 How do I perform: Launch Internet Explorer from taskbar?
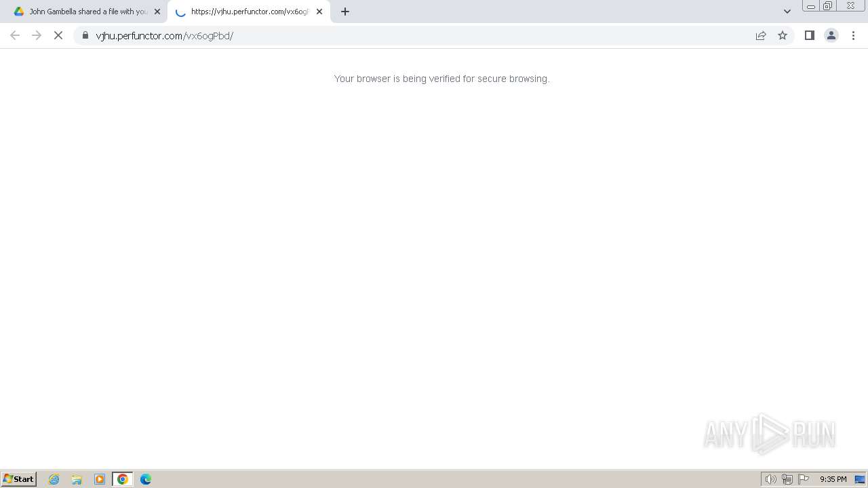[54, 479]
